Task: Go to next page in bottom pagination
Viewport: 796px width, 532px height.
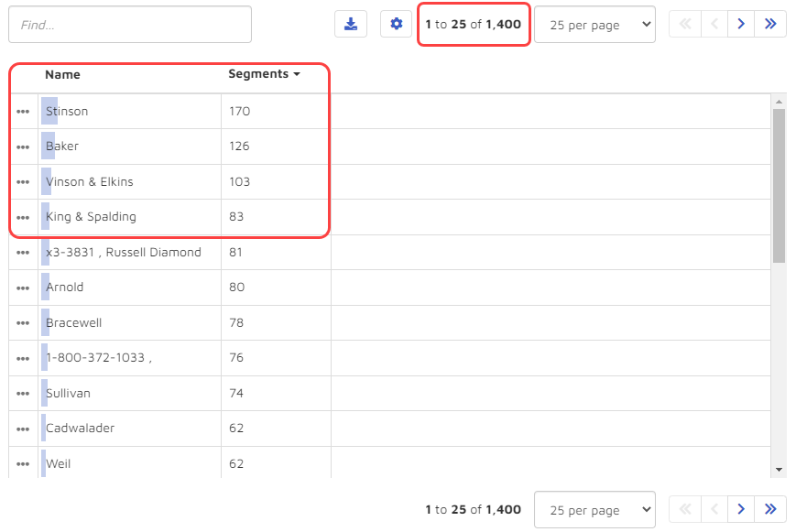Action: pyautogui.click(x=741, y=509)
